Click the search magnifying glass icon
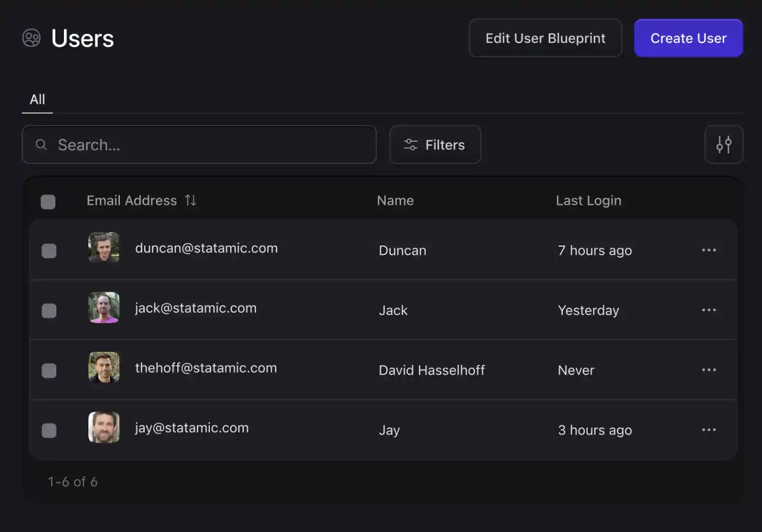Image resolution: width=762 pixels, height=532 pixels. coord(41,145)
